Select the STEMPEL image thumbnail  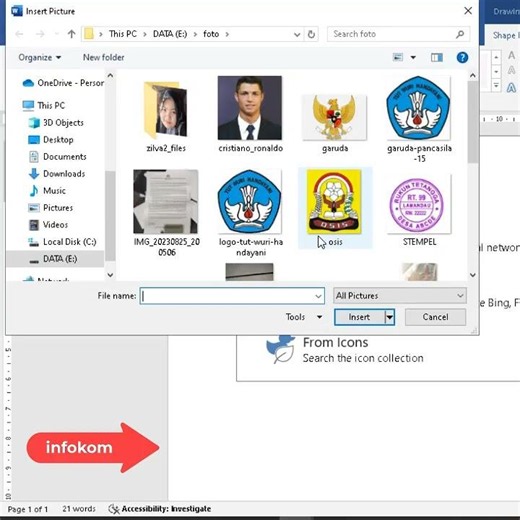tap(419, 204)
